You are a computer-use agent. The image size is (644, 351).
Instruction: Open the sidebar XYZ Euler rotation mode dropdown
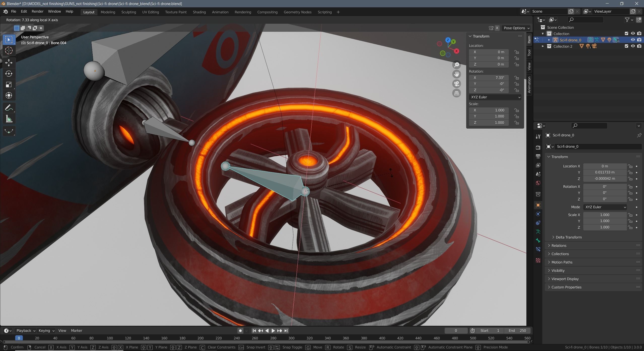tap(495, 97)
